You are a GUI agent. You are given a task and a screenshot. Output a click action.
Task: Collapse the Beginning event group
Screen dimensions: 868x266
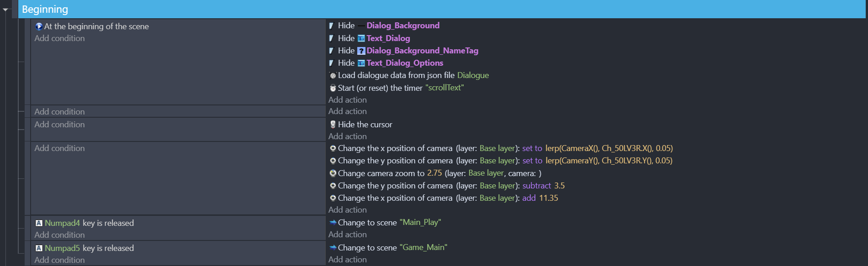pyautogui.click(x=5, y=10)
